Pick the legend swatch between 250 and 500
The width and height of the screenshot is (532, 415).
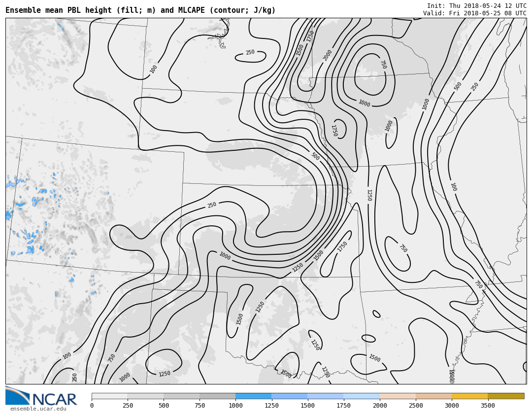point(145,396)
